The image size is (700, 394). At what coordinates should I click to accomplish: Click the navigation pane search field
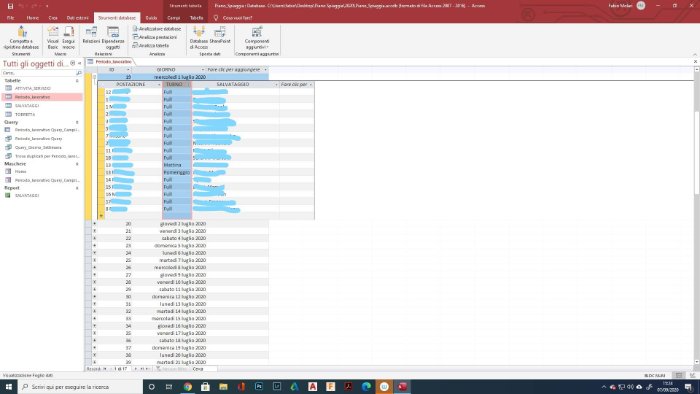pyautogui.click(x=39, y=73)
